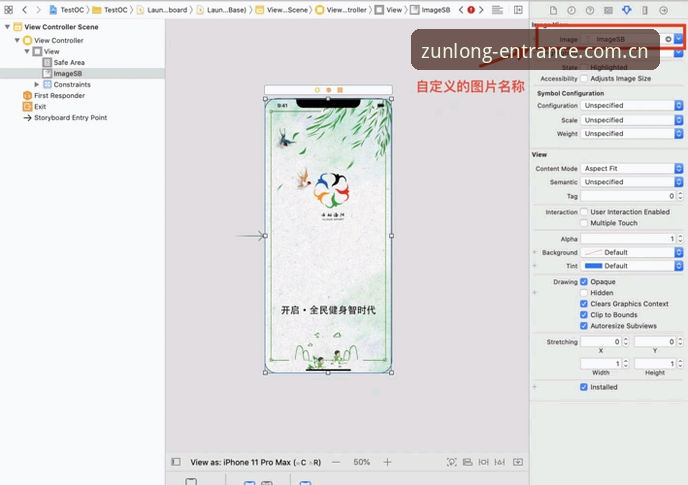Click the 50% zoom level label
688x485 pixels.
click(362, 462)
